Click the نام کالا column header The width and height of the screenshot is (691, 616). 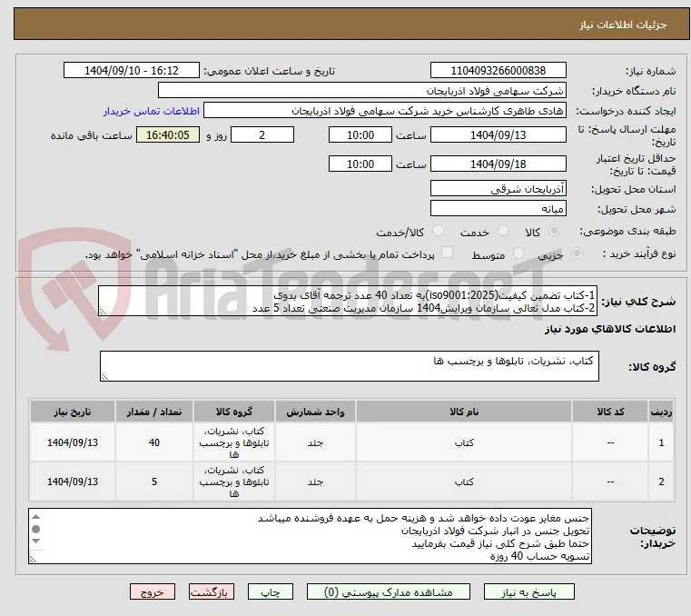coord(464,412)
